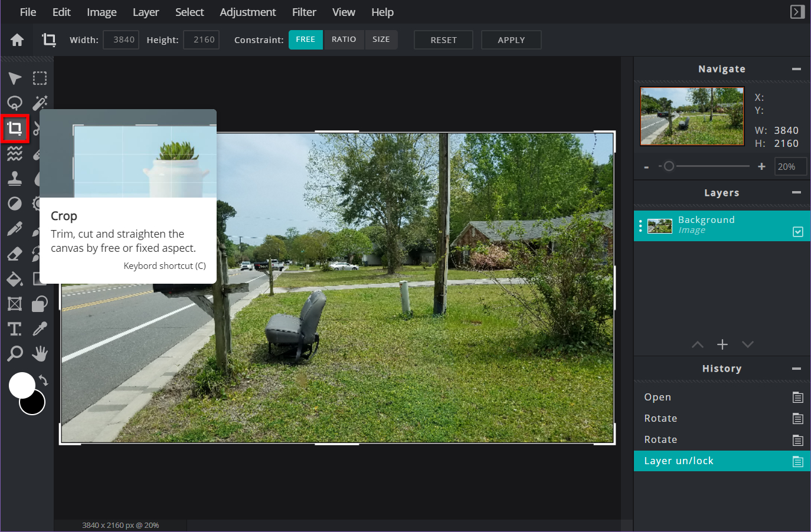Swap foreground and background colors
The image size is (811, 532).
(43, 380)
